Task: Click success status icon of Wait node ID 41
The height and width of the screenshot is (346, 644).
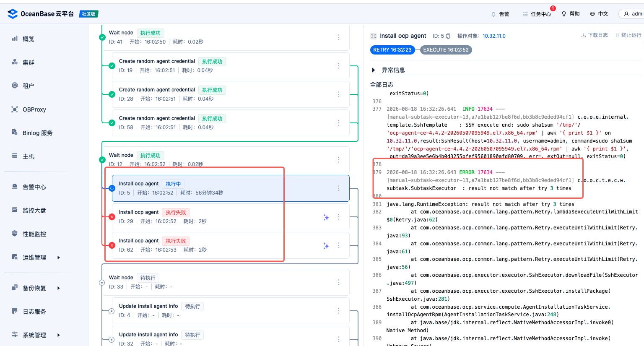Action: [102, 37]
